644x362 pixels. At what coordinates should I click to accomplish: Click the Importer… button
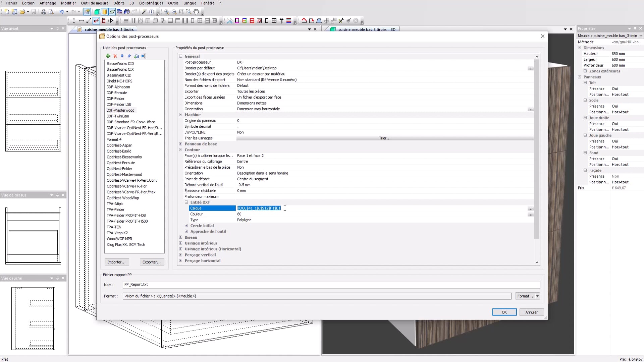pyautogui.click(x=116, y=262)
